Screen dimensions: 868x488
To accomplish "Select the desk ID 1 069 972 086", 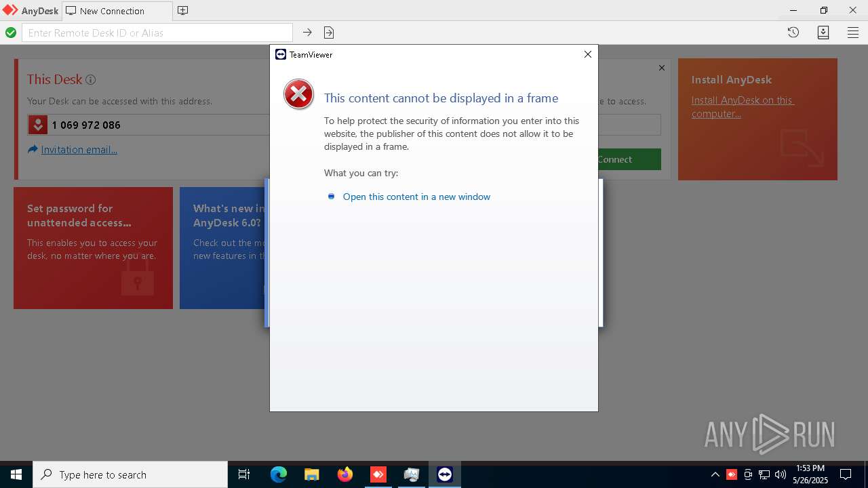I will click(x=86, y=125).
